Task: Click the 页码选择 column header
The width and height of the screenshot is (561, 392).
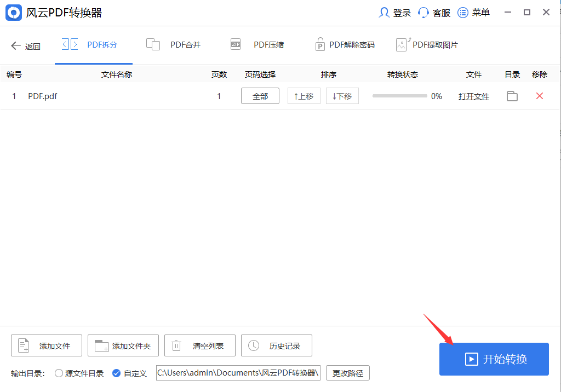Action: [x=260, y=74]
